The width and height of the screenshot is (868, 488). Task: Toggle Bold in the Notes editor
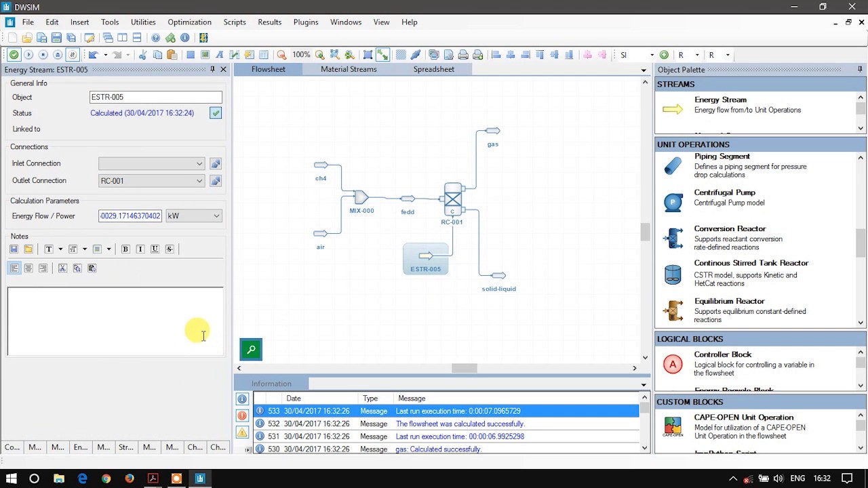(125, 249)
